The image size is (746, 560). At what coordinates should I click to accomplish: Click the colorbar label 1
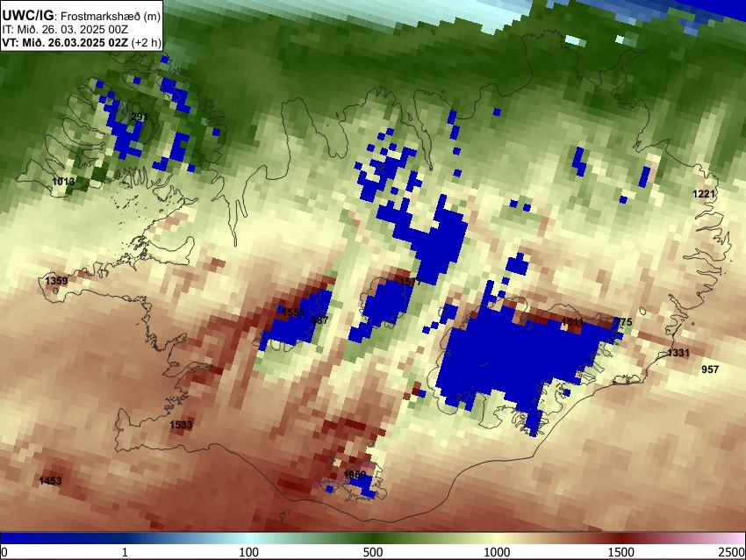(125, 552)
